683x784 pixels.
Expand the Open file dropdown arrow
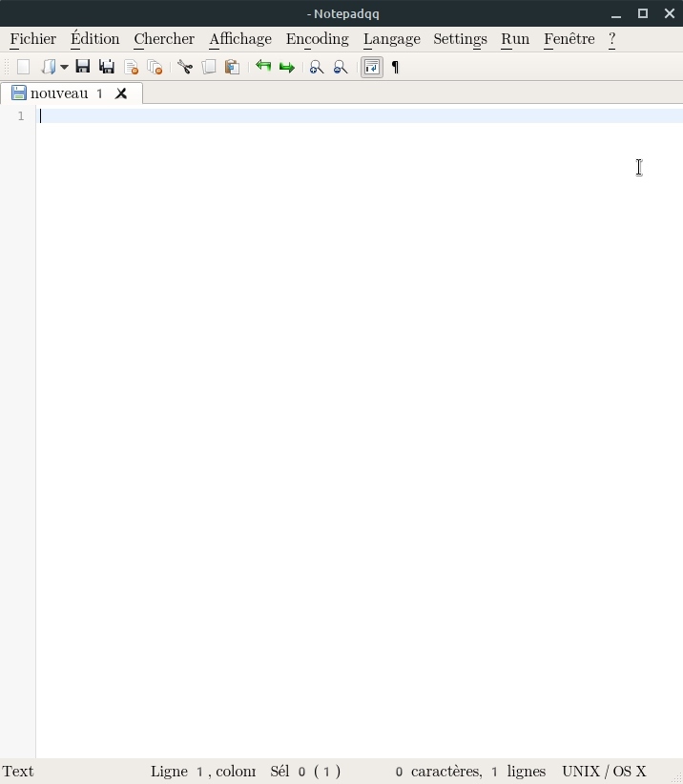(65, 67)
